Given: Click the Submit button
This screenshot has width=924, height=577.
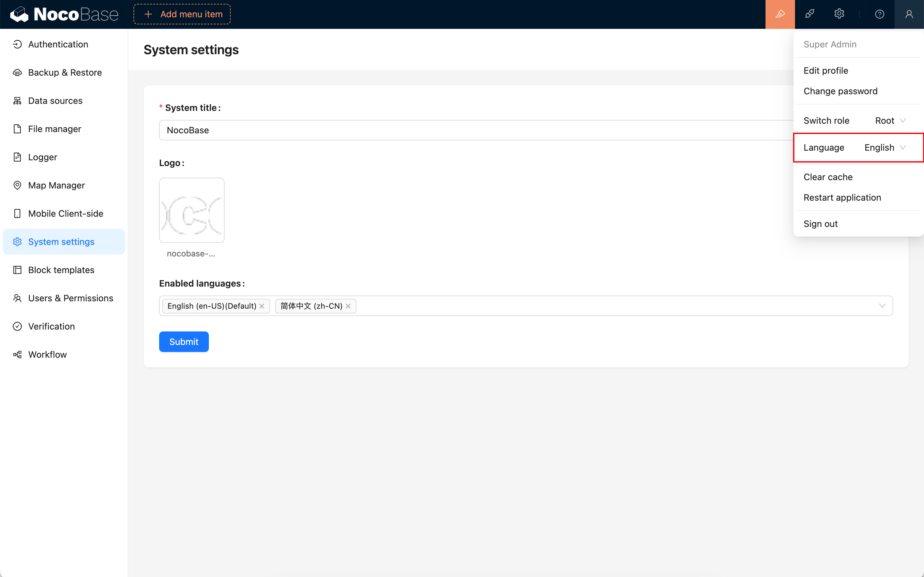Looking at the screenshot, I should tap(184, 341).
